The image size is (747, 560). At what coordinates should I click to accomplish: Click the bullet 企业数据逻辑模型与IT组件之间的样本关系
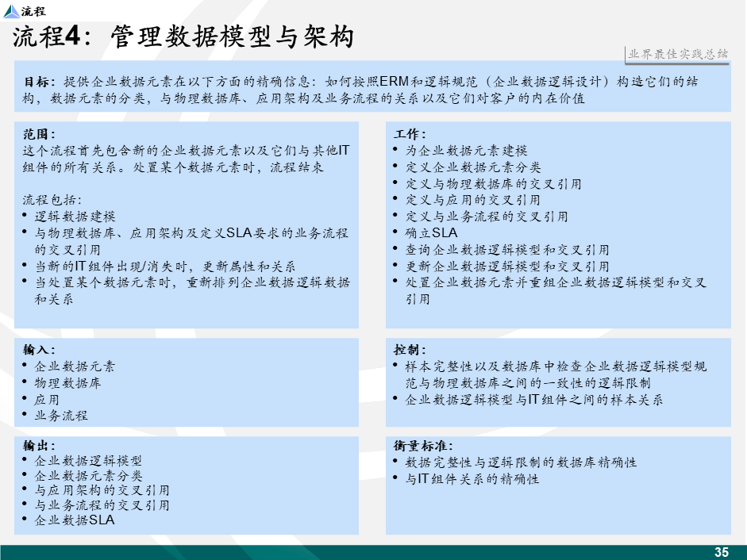534,400
